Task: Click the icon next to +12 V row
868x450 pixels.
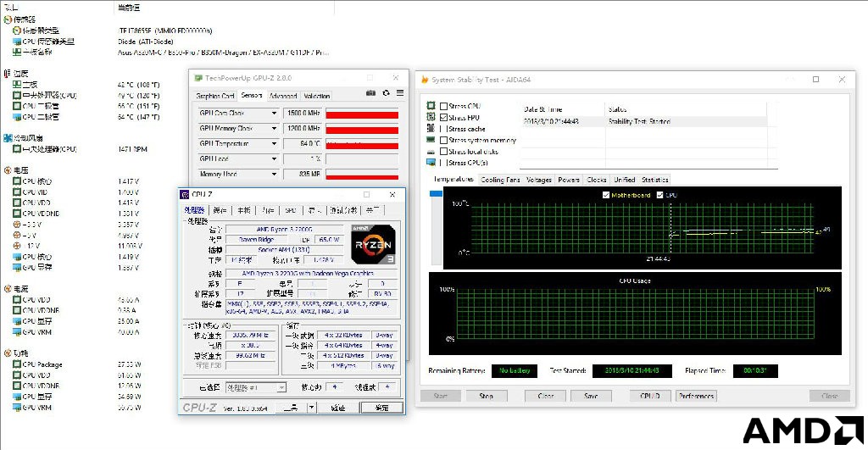Action: (x=17, y=246)
